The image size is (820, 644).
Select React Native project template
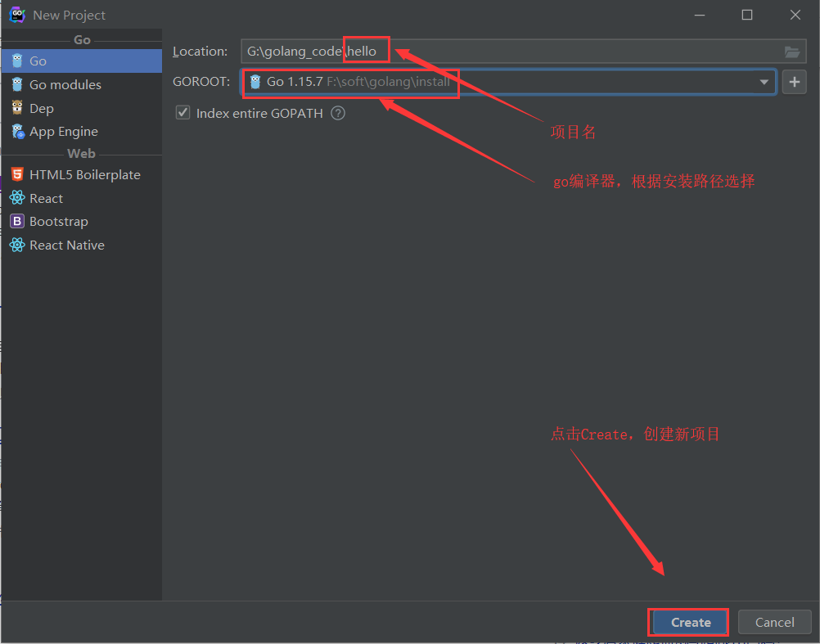(81, 245)
